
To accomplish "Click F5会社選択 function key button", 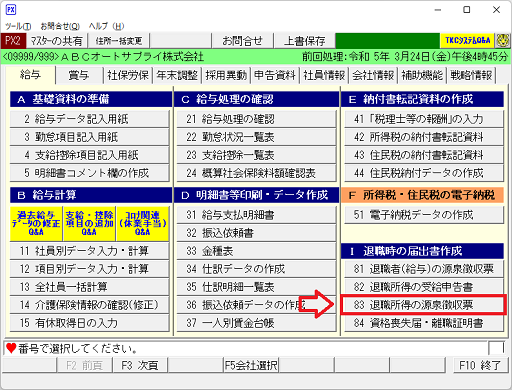I will tap(251, 366).
